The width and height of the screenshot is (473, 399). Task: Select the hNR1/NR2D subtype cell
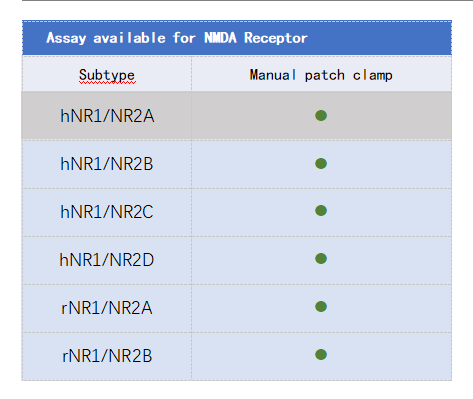(x=107, y=260)
